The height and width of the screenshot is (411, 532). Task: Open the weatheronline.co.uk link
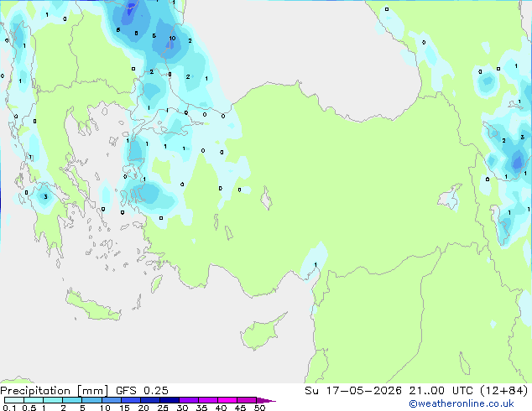click(x=462, y=403)
